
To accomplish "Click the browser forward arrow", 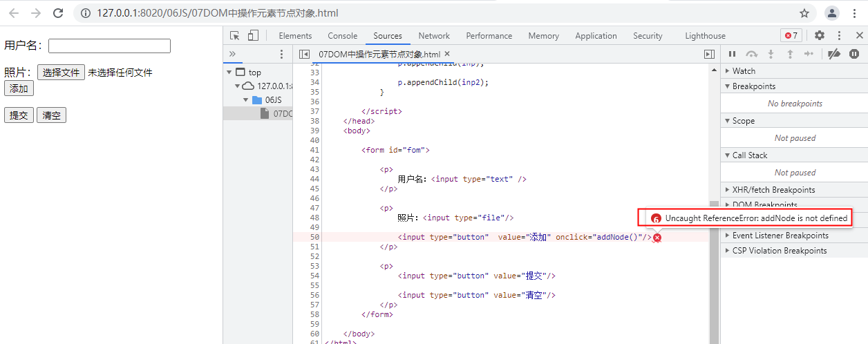I will (36, 13).
